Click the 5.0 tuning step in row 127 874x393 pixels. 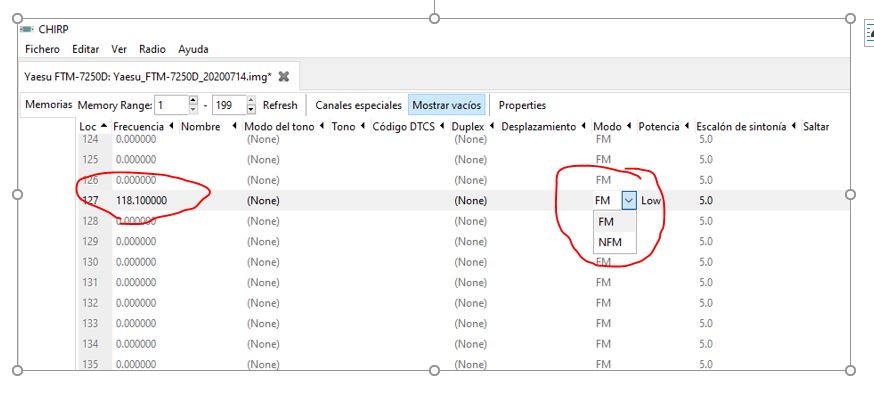coord(706,201)
